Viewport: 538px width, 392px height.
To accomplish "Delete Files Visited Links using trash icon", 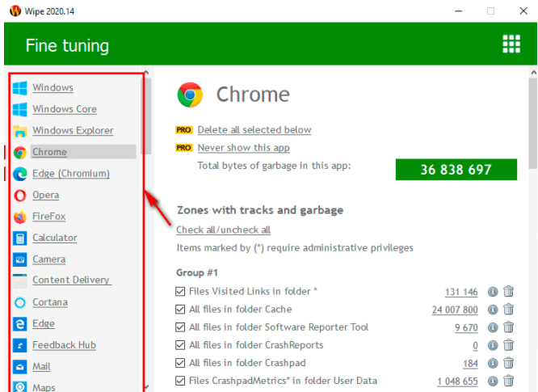I will (508, 292).
